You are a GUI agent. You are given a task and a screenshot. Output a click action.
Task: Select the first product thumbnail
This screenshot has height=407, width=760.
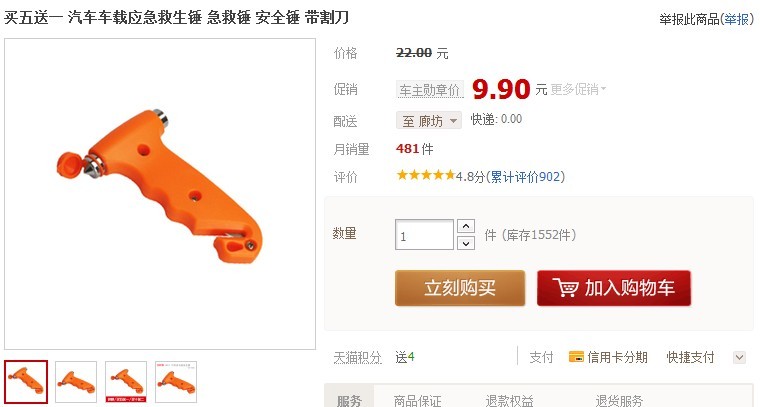(x=27, y=382)
